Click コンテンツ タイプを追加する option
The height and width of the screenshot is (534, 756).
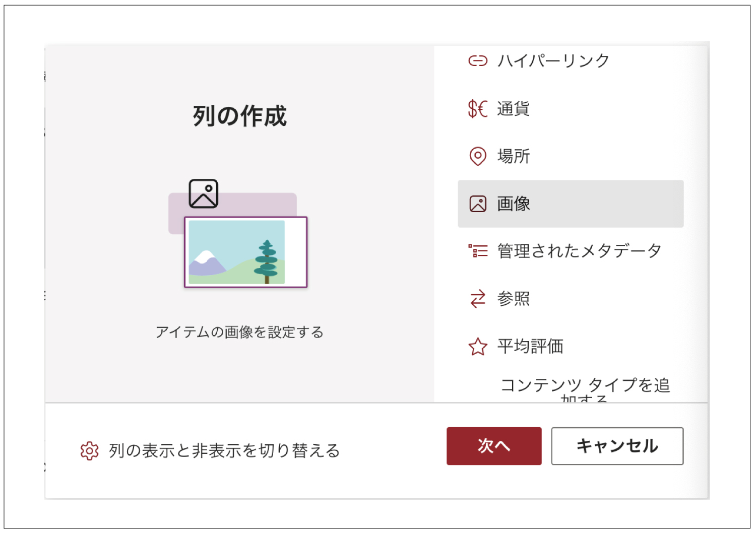click(585, 389)
